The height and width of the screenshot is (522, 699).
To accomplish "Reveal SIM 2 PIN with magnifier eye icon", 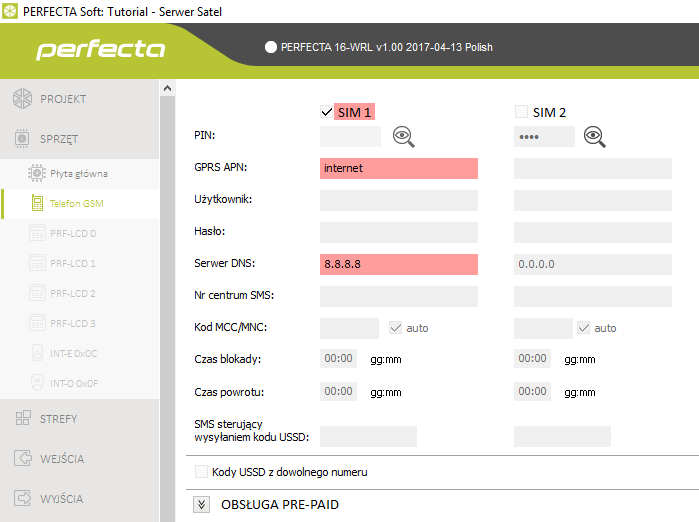I will click(x=596, y=138).
